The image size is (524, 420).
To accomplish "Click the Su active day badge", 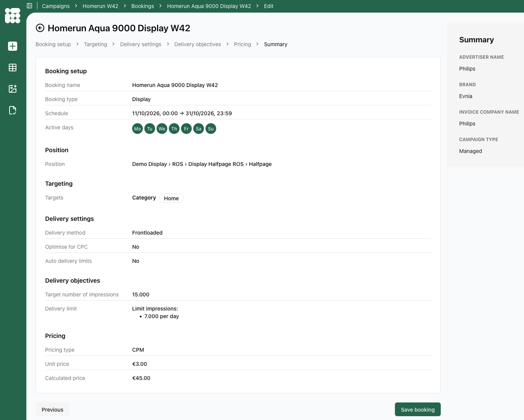I will pyautogui.click(x=211, y=129).
